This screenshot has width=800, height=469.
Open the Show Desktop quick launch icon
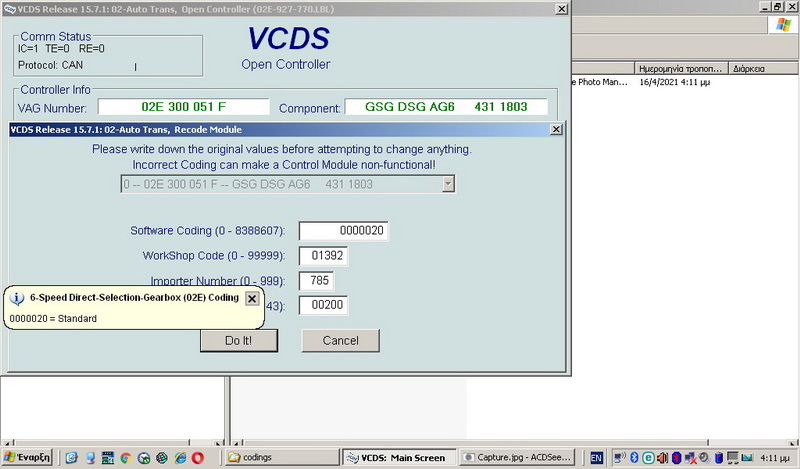(x=90, y=458)
